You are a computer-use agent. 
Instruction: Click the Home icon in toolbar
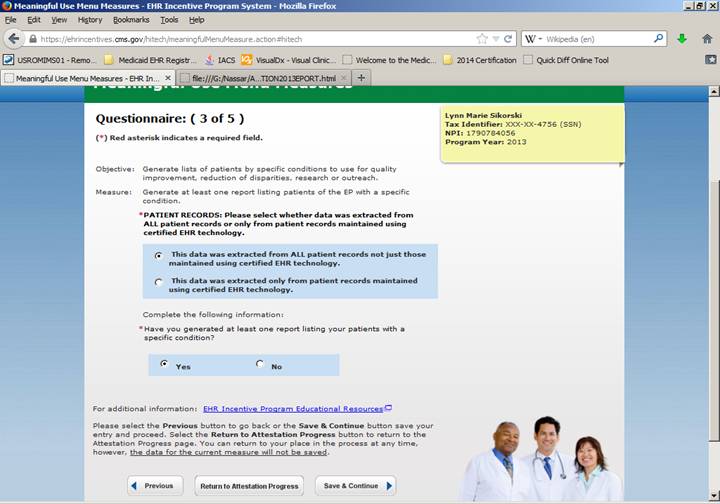coord(707,39)
